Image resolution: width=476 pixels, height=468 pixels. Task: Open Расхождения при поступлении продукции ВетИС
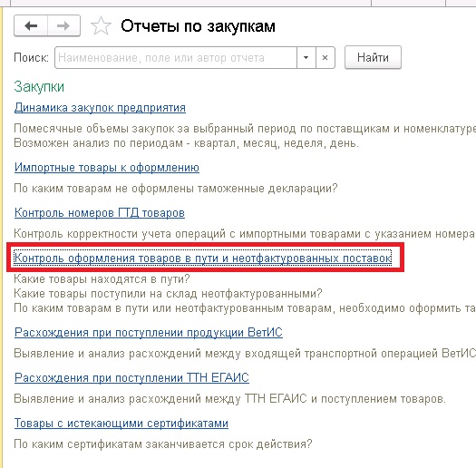149,332
